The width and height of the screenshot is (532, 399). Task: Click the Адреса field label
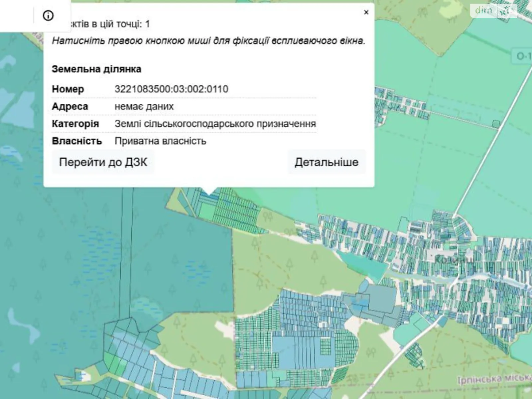tap(70, 106)
